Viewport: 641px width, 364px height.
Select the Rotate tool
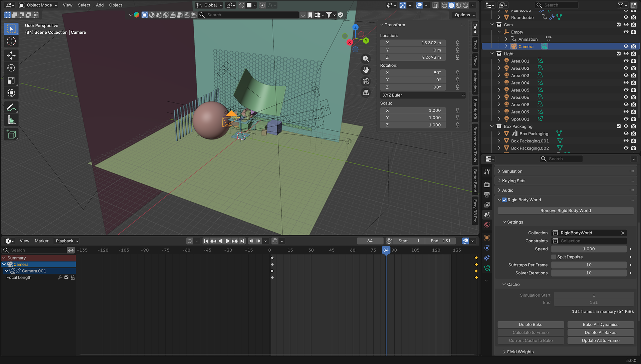(x=11, y=68)
